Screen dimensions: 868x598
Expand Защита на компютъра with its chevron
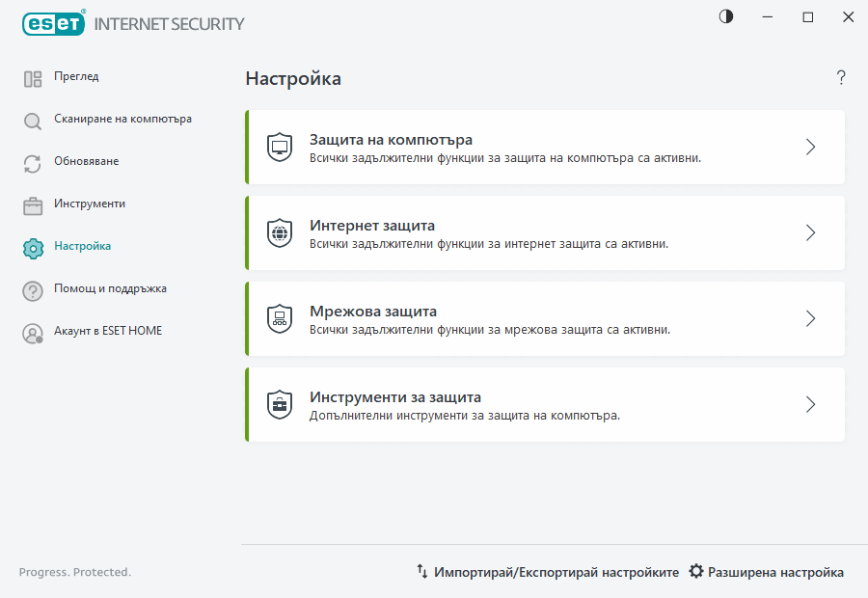pyautogui.click(x=810, y=147)
